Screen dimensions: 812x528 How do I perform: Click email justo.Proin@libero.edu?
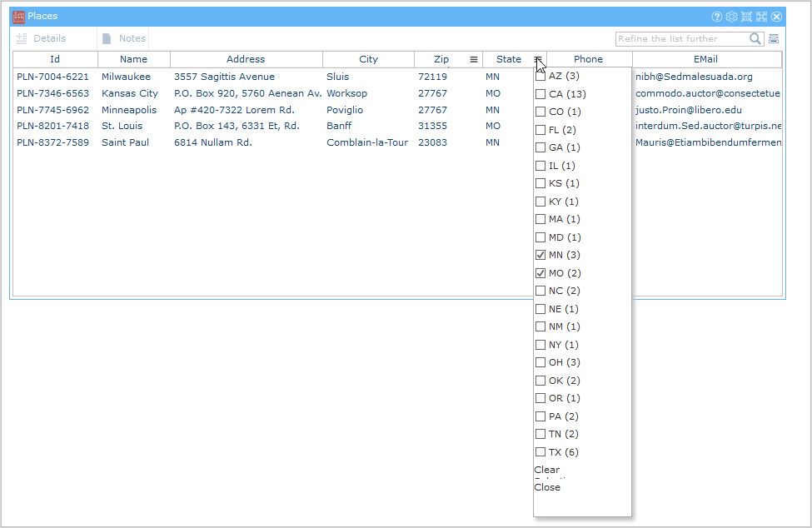(688, 110)
